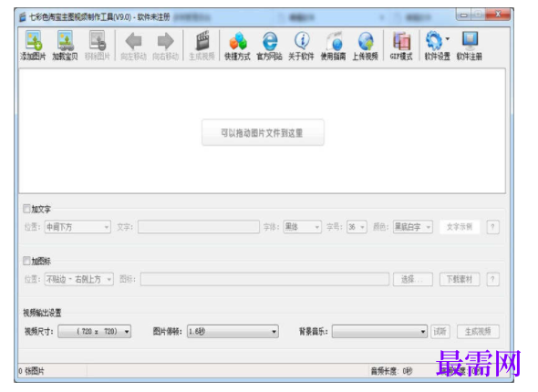Click the 图标 path input field
The width and height of the screenshot is (538, 392).
264,280
